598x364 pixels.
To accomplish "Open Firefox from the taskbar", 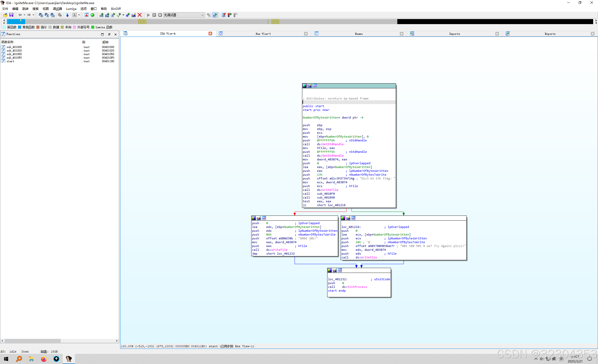I will (x=44, y=359).
